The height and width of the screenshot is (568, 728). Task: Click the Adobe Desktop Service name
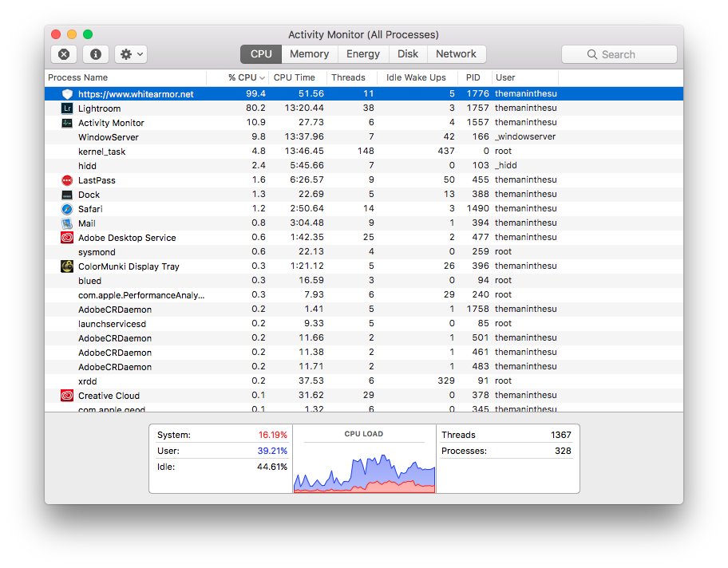tap(127, 238)
